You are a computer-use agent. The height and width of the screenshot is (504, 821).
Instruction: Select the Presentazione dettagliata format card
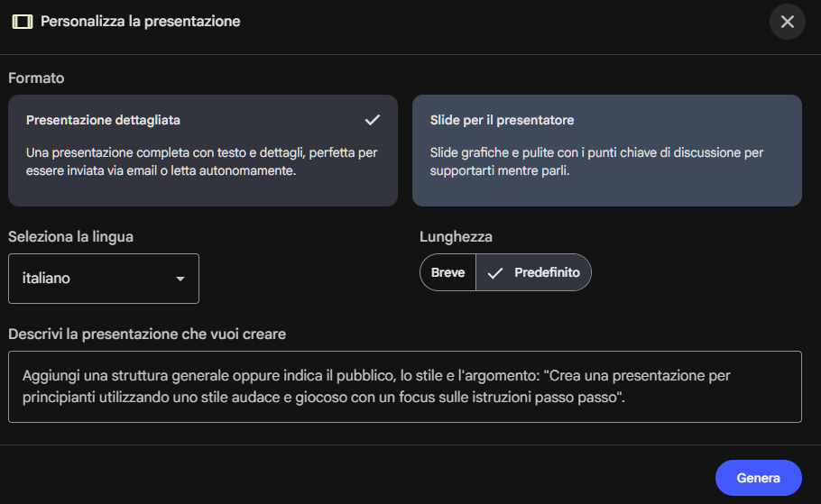202,151
